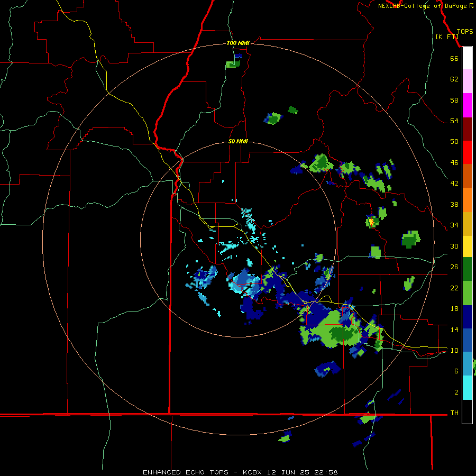The width and height of the screenshot is (476, 476).
Task: Click the '50 NMI' range ring label
Action: 238,141
